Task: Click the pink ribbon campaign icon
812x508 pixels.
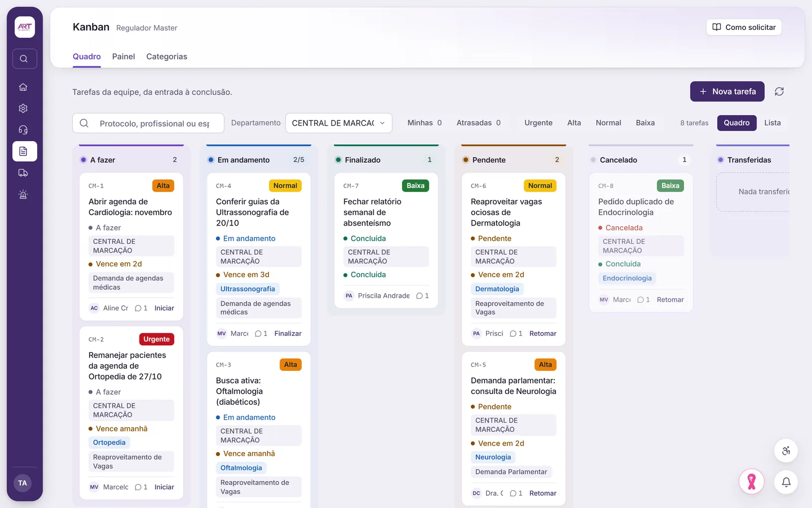Action: pyautogui.click(x=752, y=482)
